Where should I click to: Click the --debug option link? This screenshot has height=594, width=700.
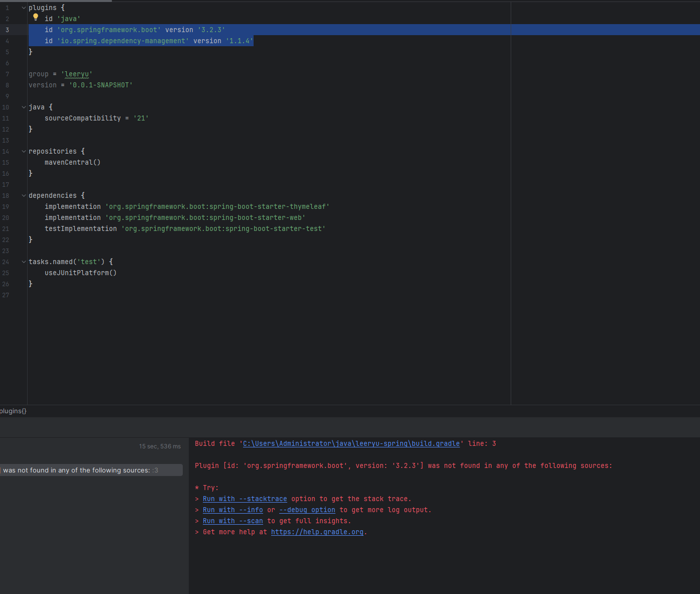[307, 510]
